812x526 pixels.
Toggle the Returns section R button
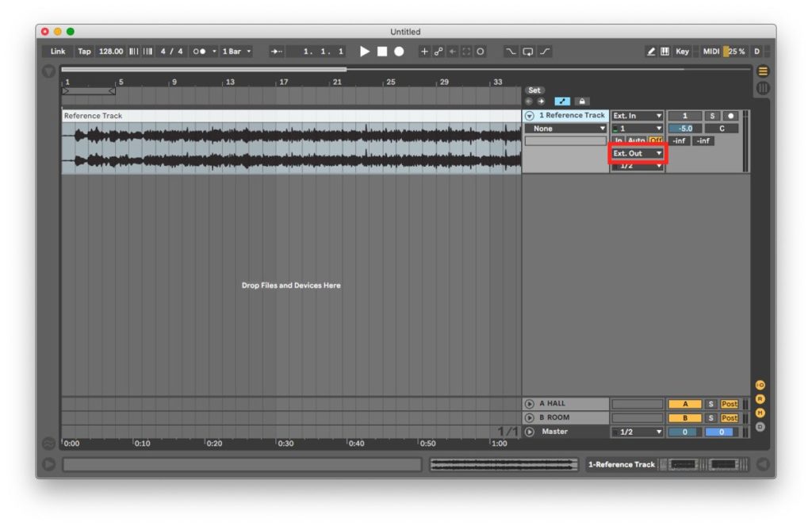(x=760, y=399)
